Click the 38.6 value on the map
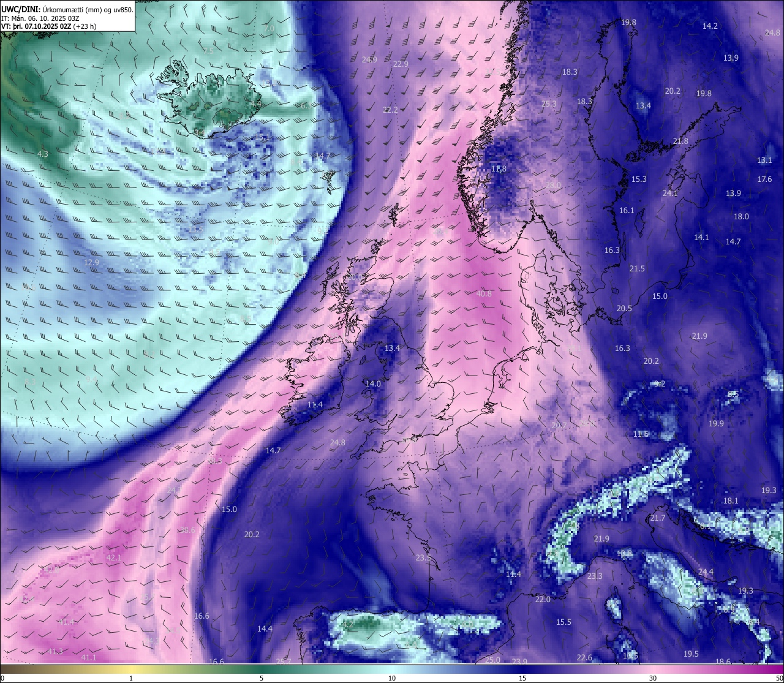784x683 pixels. 187,530
